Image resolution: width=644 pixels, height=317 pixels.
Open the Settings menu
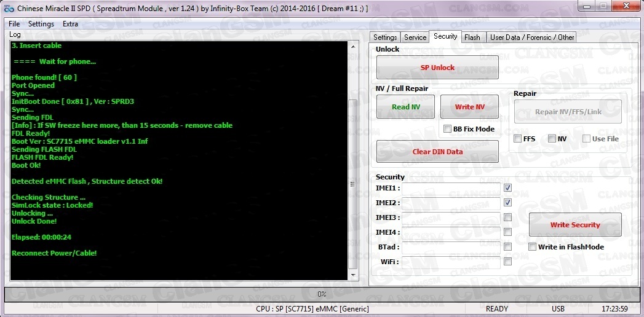click(41, 24)
